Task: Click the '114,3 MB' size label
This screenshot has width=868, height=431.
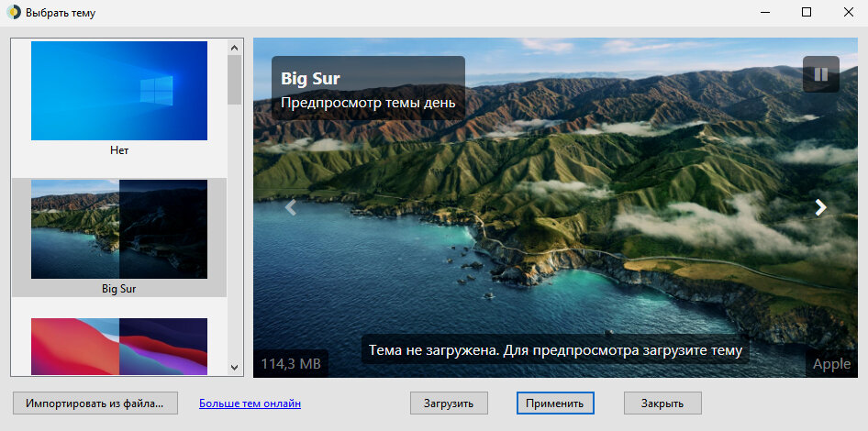Action: point(291,363)
